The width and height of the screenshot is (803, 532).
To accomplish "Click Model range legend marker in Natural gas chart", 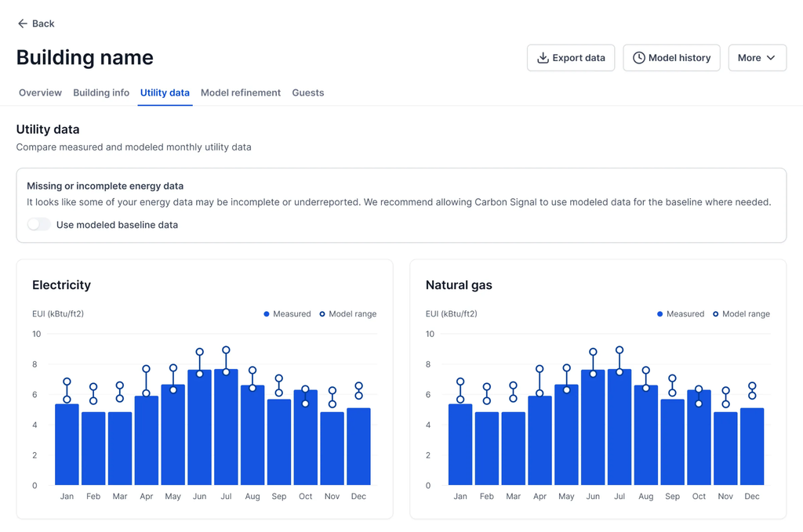I will [x=716, y=314].
